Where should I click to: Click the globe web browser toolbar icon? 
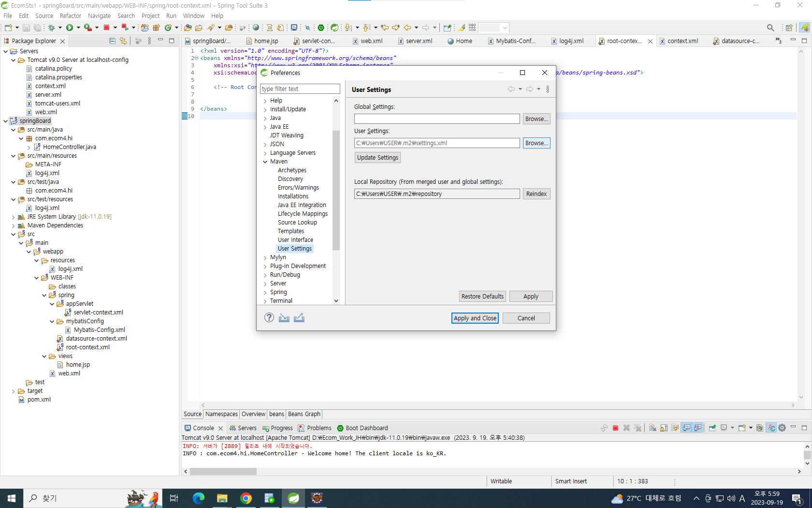point(256,28)
